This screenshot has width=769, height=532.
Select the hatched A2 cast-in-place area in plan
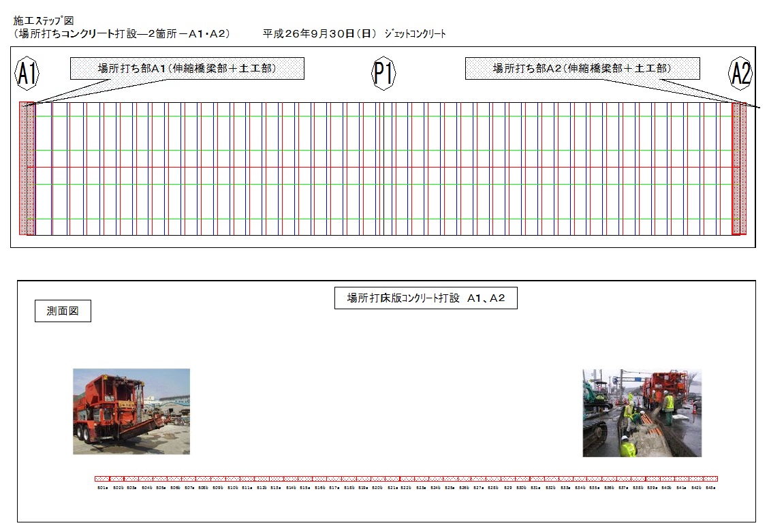739,168
